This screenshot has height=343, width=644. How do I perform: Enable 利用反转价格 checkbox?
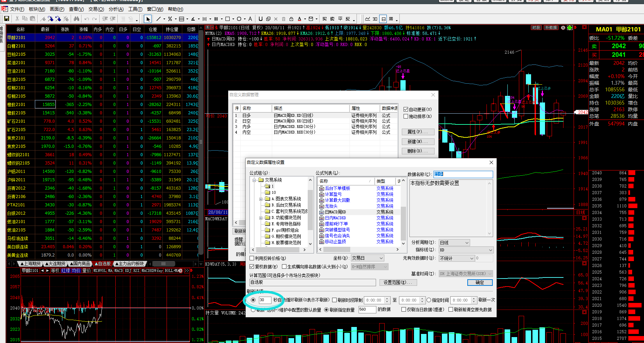pos(252,258)
